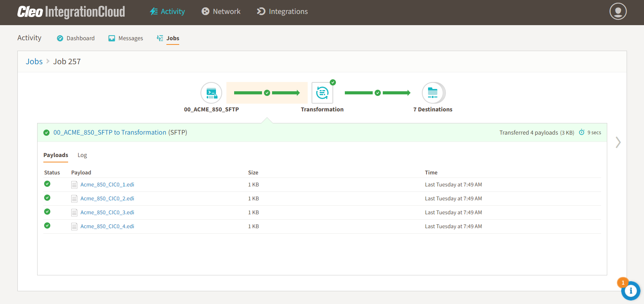Image resolution: width=644 pixels, height=304 pixels.
Task: Select the Transformation step icon
Action: [x=322, y=93]
